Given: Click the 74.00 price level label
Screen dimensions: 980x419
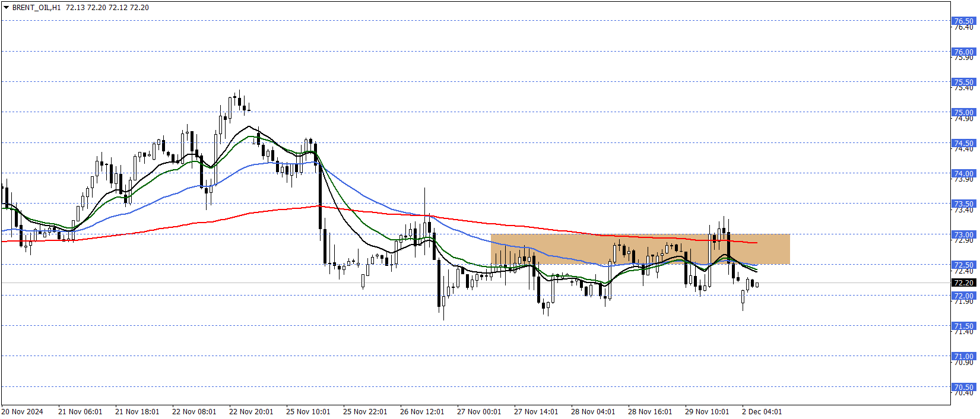Looking at the screenshot, I should pos(963,173).
